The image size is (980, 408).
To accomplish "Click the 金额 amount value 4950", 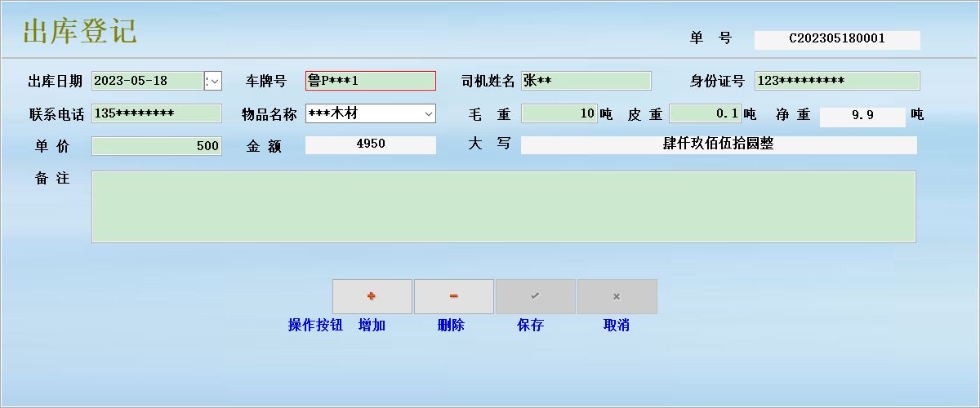I will coord(371,144).
